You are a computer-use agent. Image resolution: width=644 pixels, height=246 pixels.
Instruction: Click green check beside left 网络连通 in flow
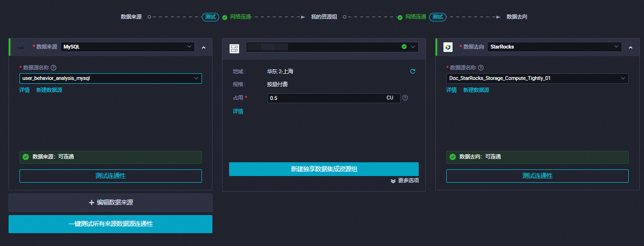point(224,17)
